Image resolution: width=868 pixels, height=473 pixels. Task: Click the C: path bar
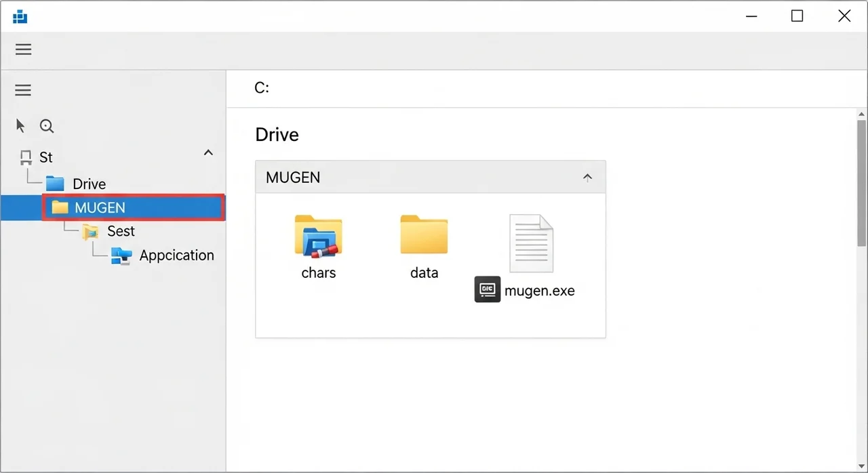tap(547, 88)
